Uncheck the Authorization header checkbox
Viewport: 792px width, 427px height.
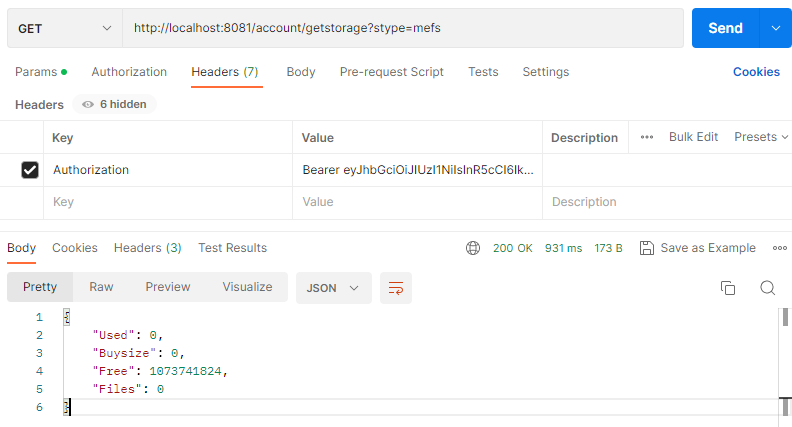[30, 170]
